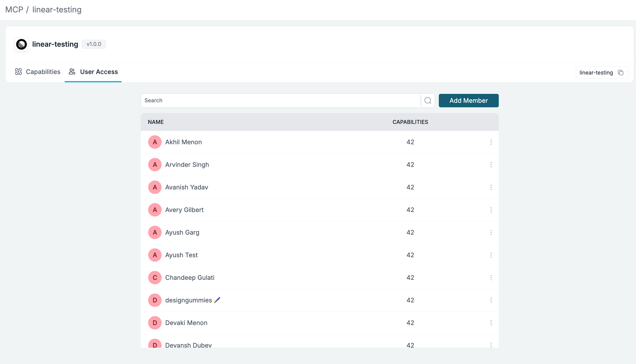This screenshot has height=364, width=636.
Task: Select the name Akhil Menon
Action: pyautogui.click(x=183, y=142)
